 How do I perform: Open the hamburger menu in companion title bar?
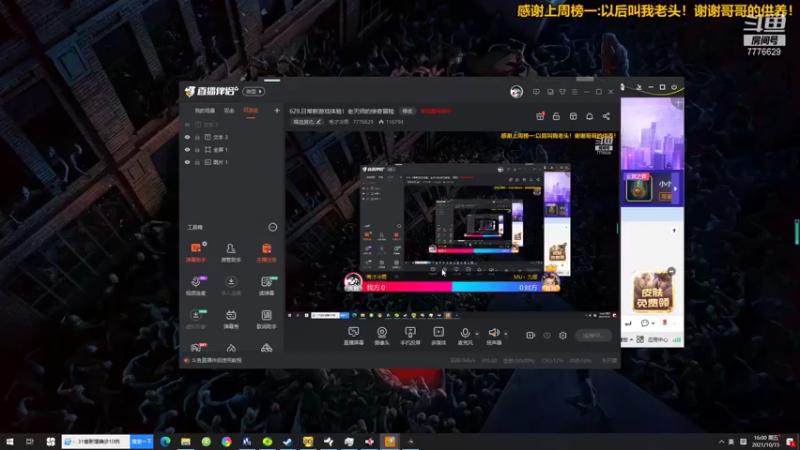click(574, 92)
